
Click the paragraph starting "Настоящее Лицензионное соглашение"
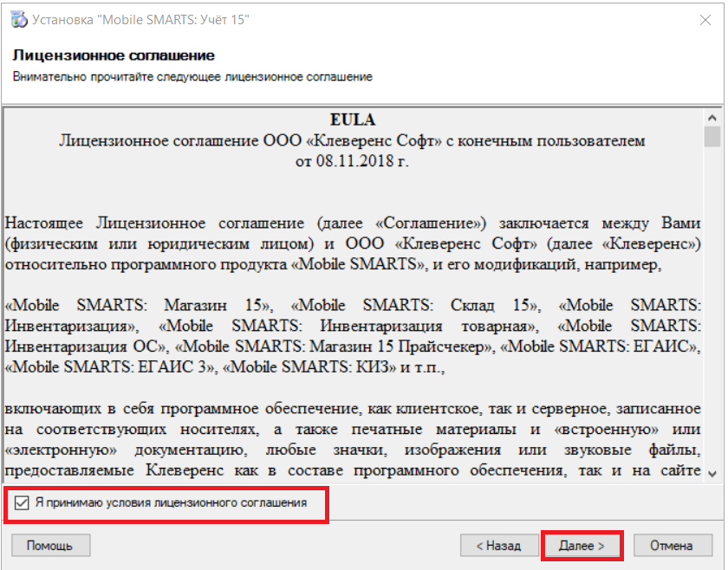tap(353, 243)
